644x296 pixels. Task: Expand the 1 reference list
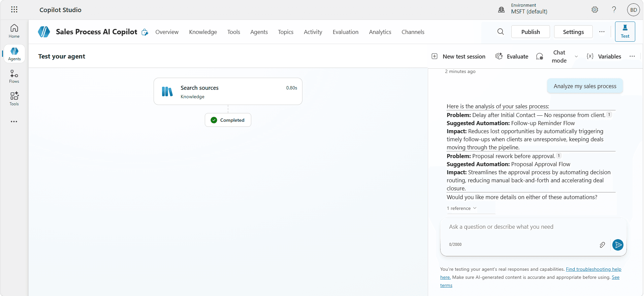(462, 209)
